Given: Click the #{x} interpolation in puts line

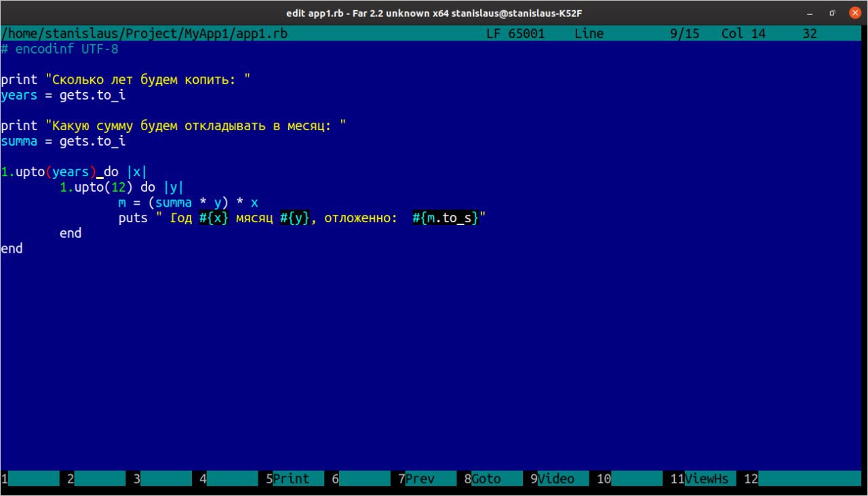Looking at the screenshot, I should click(x=214, y=218).
